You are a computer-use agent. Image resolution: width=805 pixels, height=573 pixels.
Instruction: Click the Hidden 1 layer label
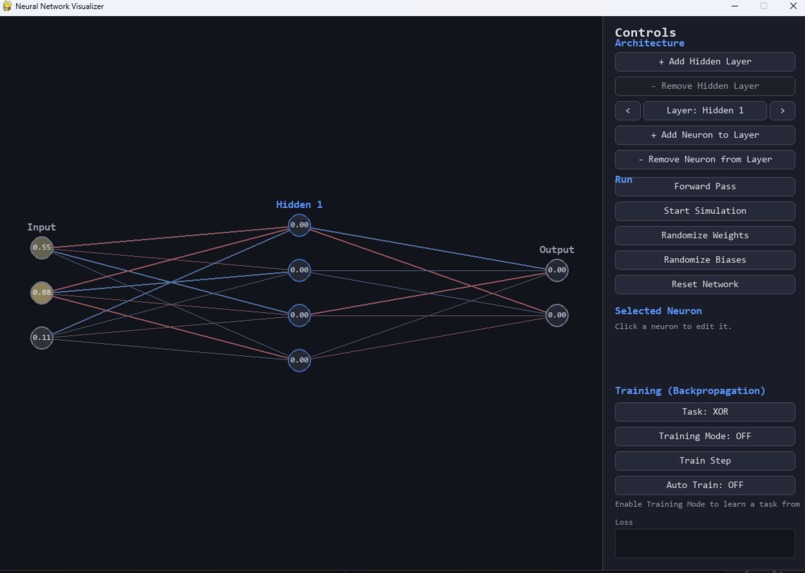pos(299,205)
